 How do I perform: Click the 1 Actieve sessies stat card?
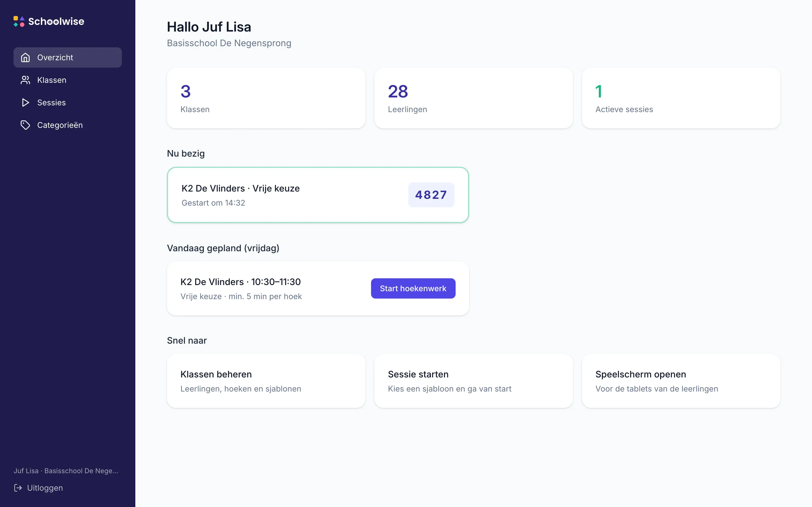(x=681, y=98)
